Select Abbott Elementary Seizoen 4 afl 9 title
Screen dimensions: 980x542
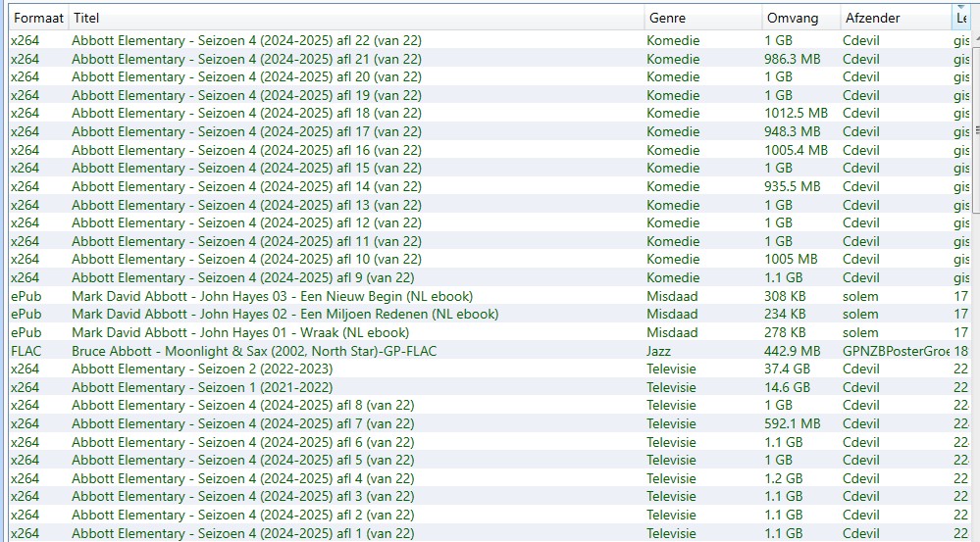(x=242, y=277)
